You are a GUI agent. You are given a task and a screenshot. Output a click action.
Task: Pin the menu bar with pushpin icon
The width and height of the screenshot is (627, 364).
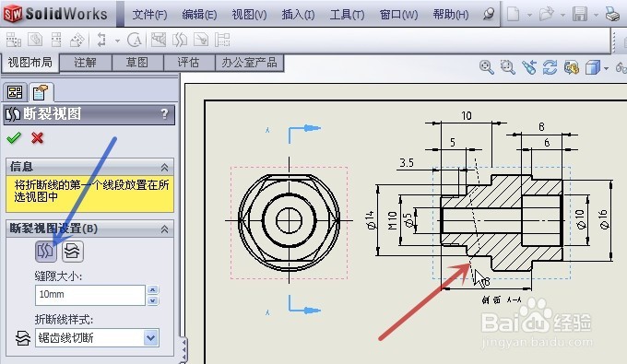(489, 15)
